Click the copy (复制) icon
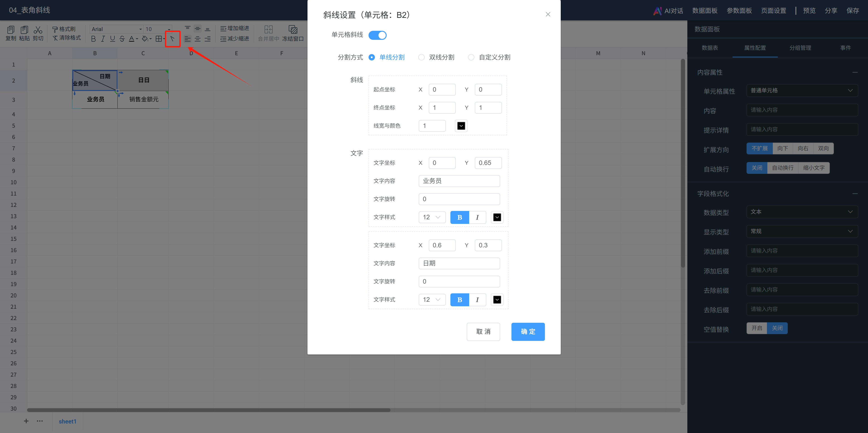Image resolution: width=868 pixels, height=433 pixels. pyautogui.click(x=11, y=30)
